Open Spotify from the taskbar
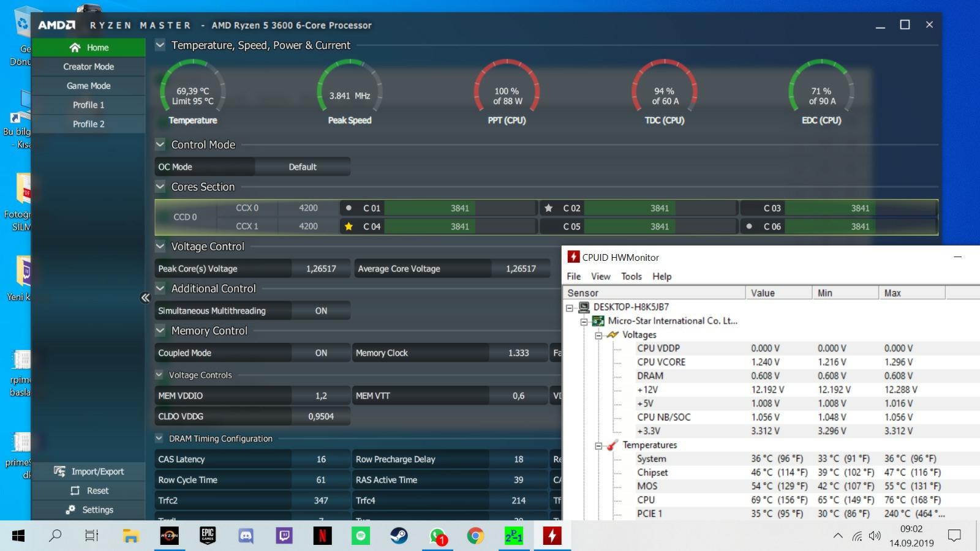Viewport: 980px width, 551px height. pos(361,536)
